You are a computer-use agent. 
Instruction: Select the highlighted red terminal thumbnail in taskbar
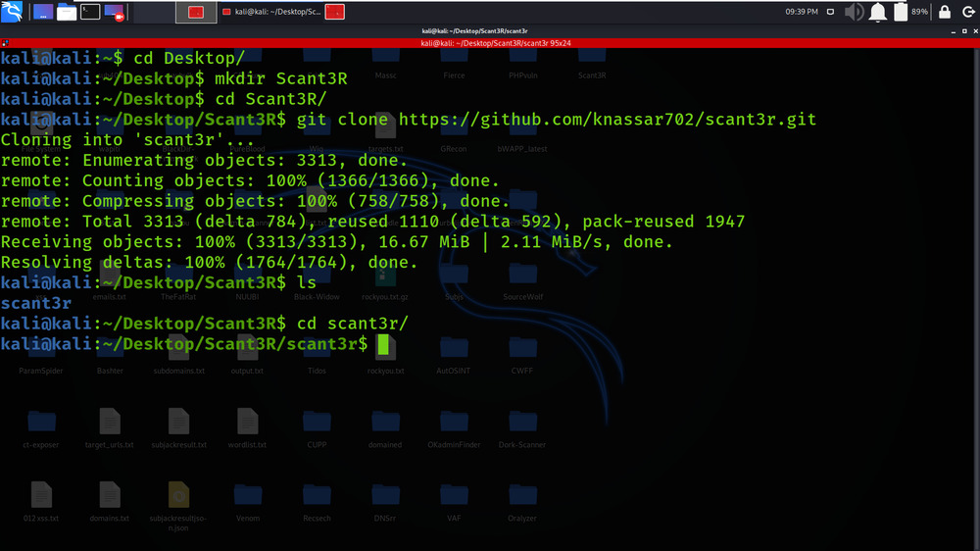196,12
